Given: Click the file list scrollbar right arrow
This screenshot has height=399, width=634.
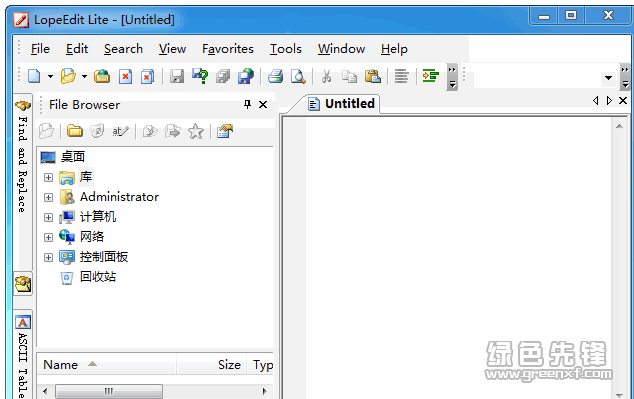Looking at the screenshot, I should (264, 391).
